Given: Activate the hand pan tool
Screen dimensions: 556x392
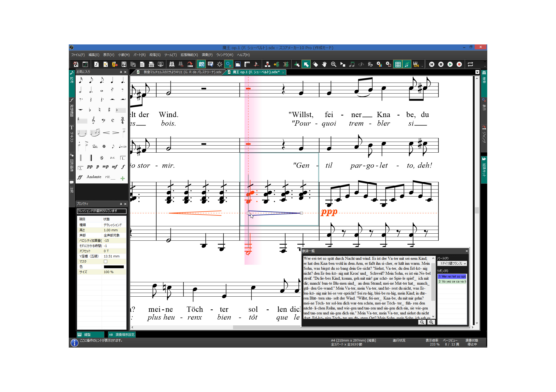Looking at the screenshot, I should pos(324,64).
